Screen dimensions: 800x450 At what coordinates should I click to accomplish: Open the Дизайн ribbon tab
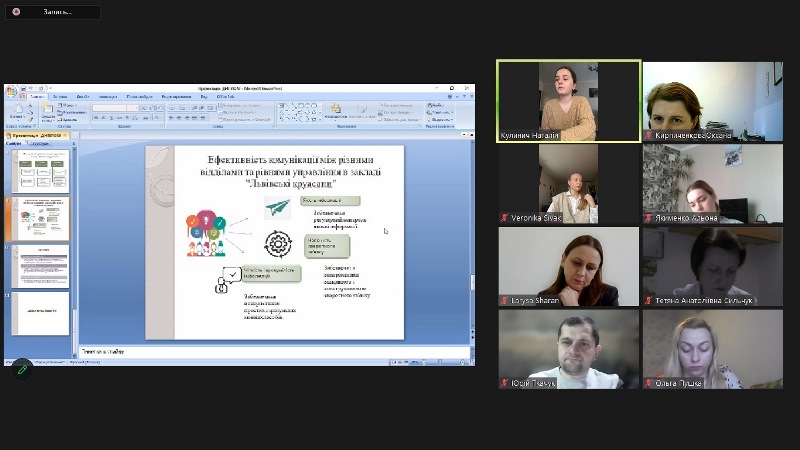click(x=83, y=96)
